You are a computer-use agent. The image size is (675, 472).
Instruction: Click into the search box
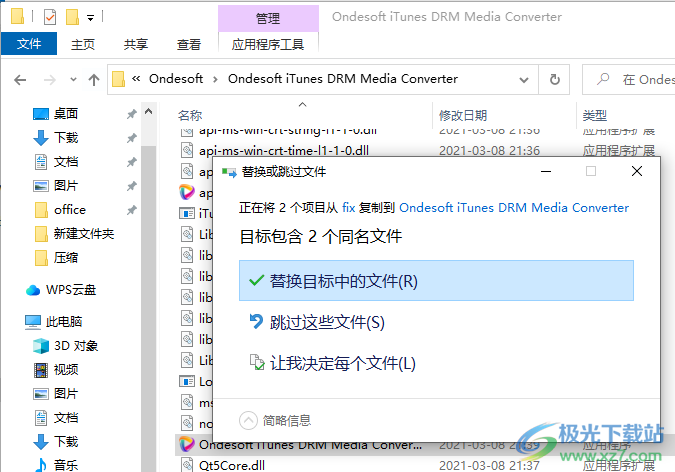point(629,80)
